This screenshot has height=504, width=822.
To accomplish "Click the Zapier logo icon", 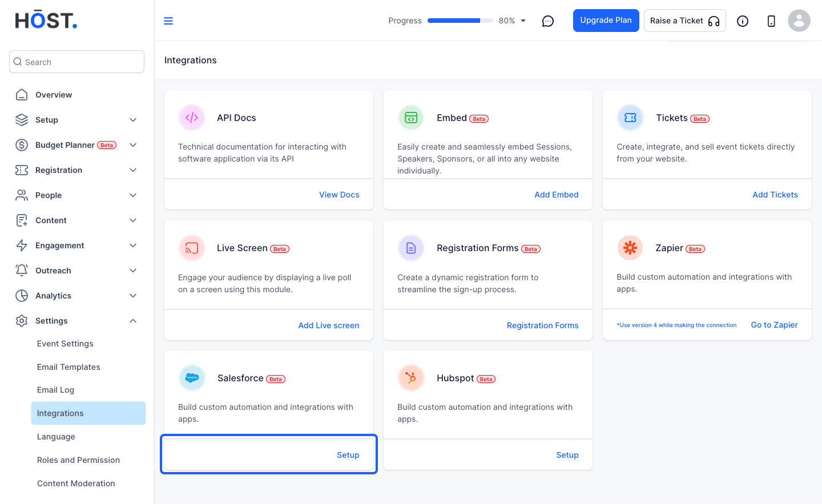I will coord(630,248).
